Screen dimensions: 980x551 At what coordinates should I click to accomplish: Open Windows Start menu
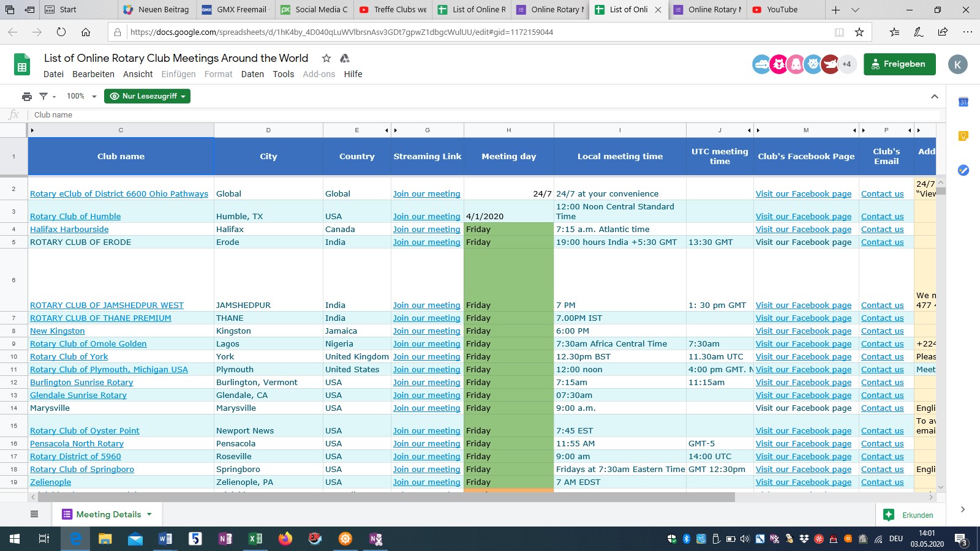pyautogui.click(x=15, y=539)
